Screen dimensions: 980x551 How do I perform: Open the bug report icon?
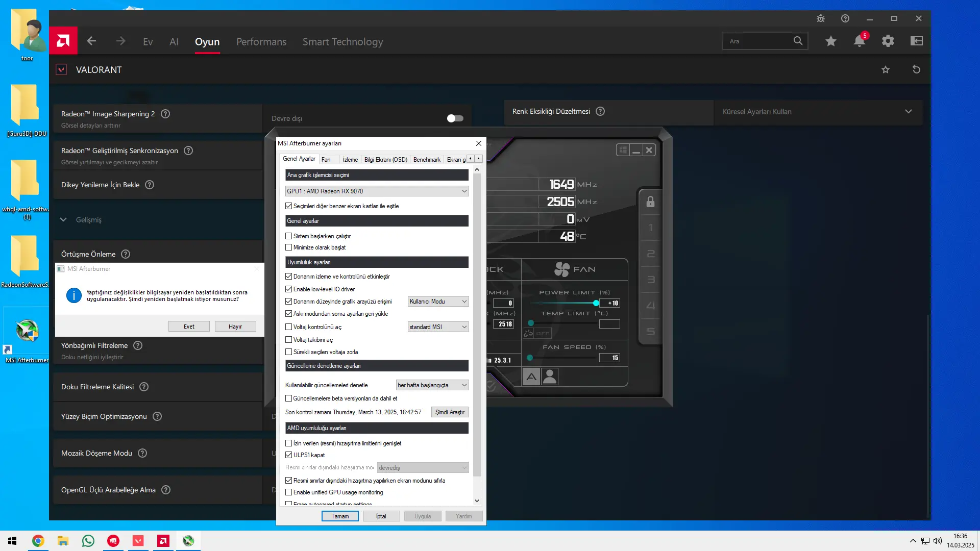click(x=821, y=18)
